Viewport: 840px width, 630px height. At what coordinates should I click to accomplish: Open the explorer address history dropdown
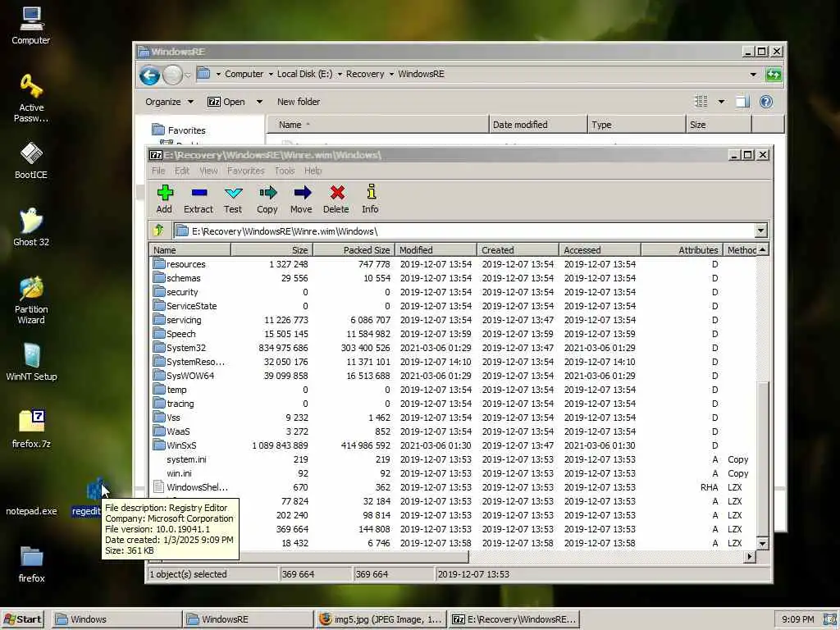point(753,75)
